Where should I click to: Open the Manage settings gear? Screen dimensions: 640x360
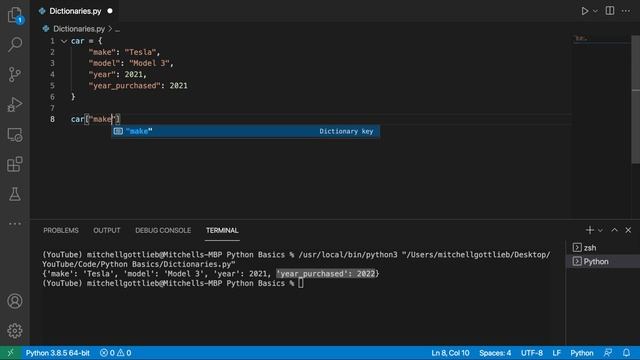[15, 331]
